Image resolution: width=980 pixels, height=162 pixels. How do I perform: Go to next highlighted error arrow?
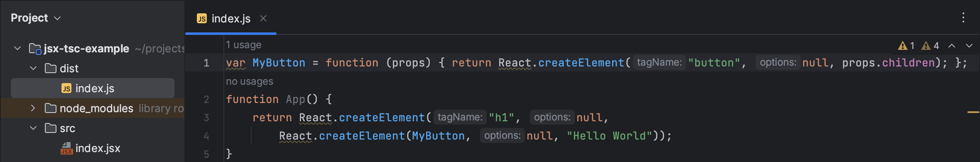[x=969, y=46]
